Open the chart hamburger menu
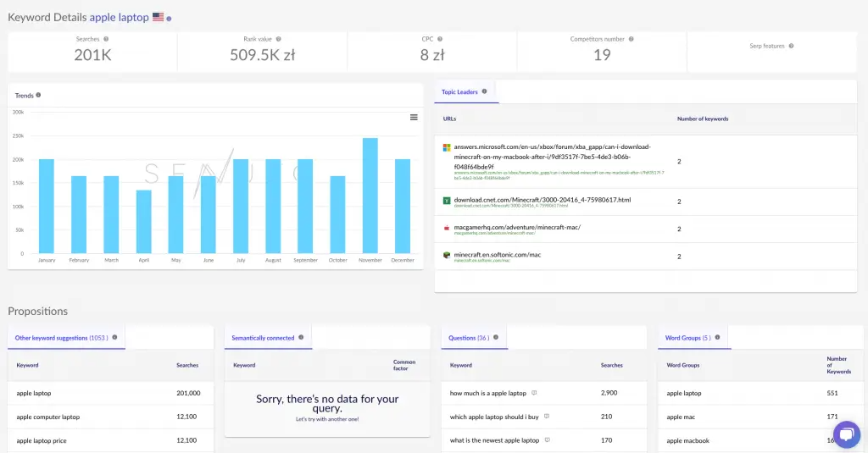 (x=414, y=117)
